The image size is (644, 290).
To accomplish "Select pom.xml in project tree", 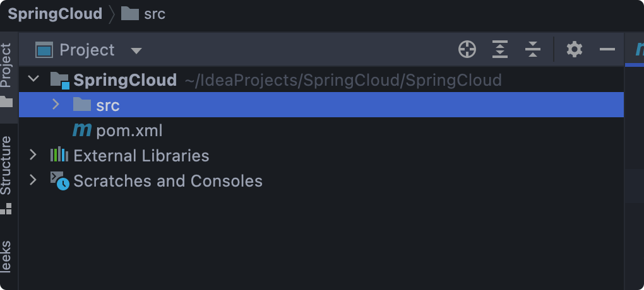I will coord(129,130).
